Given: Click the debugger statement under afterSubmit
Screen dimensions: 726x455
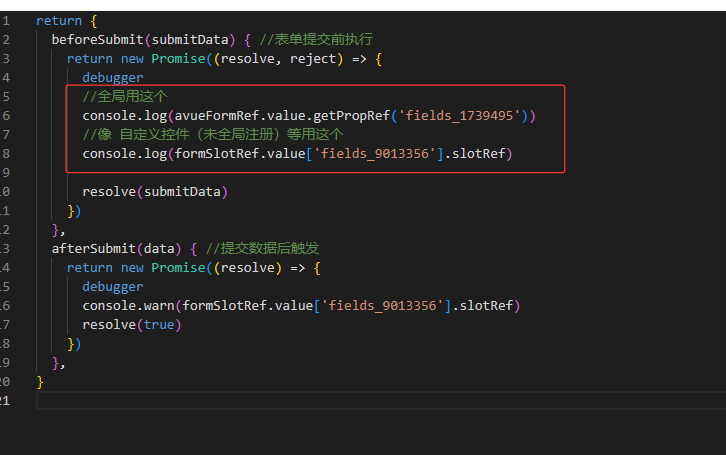Looking at the screenshot, I should coord(113,286).
